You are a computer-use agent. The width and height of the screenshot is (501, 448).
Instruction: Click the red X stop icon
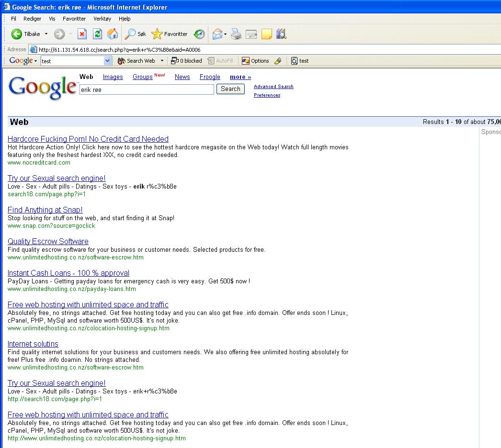[x=82, y=34]
